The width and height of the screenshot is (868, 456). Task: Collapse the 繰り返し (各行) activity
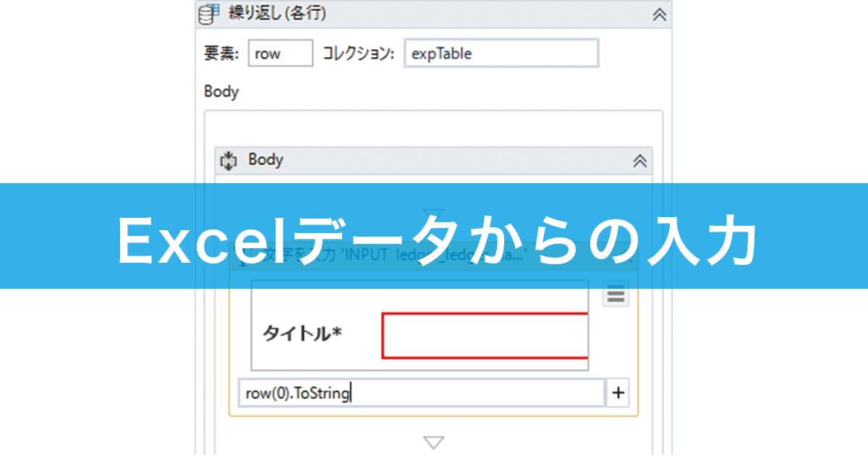(x=659, y=14)
